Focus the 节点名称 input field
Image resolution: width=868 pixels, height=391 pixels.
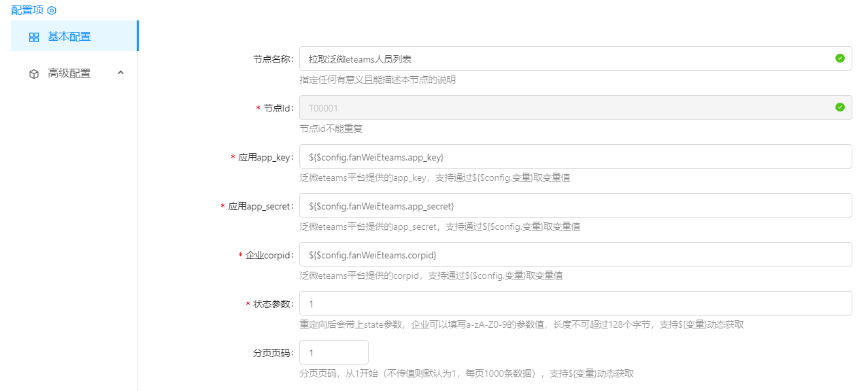(565, 59)
